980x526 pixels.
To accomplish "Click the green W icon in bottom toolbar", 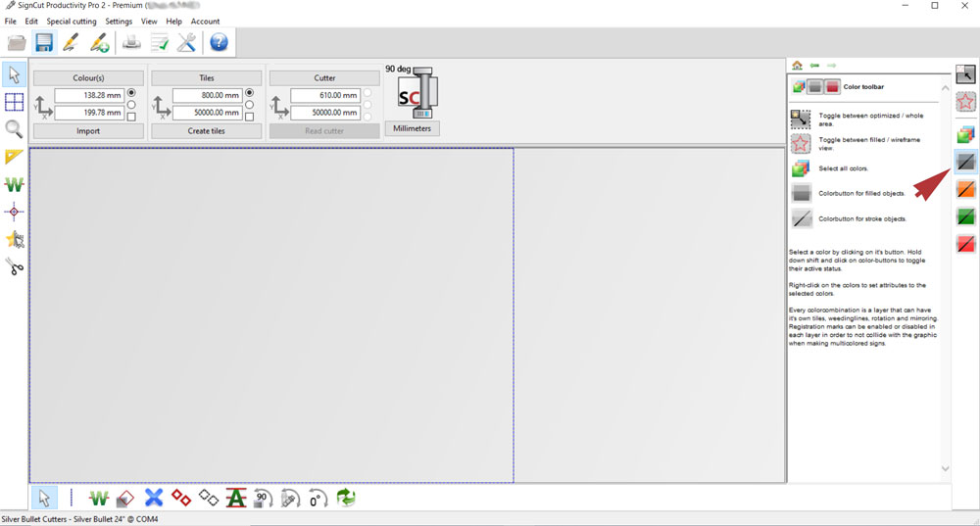I will click(x=99, y=499).
